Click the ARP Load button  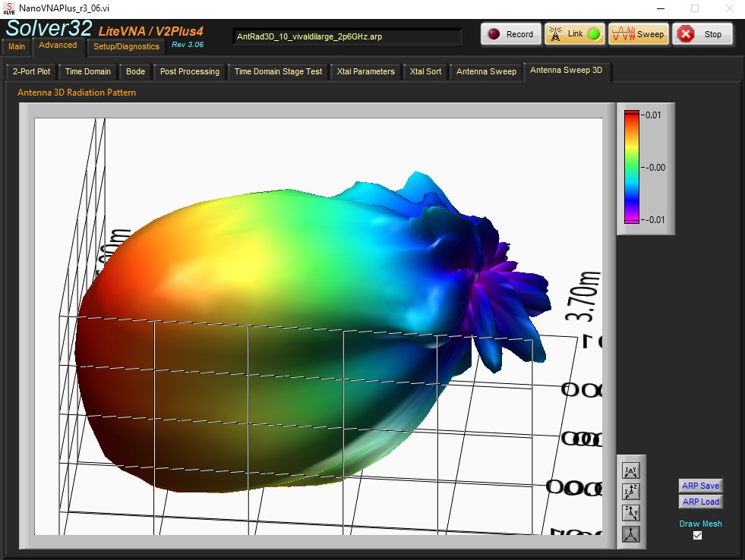click(x=701, y=502)
